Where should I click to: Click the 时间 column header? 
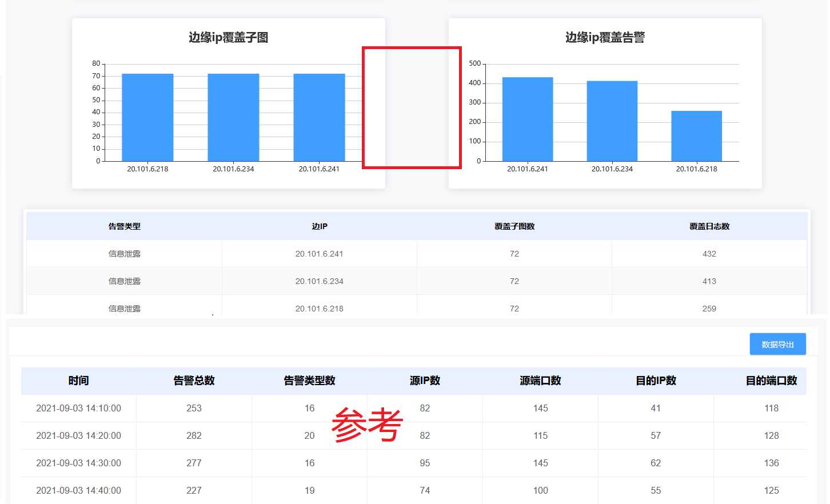(x=78, y=381)
